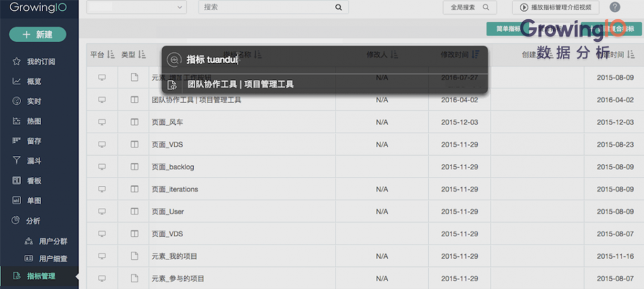Click the spotlight input with 指标 tuandui
Viewport: 644px width, 289px height.
point(325,59)
